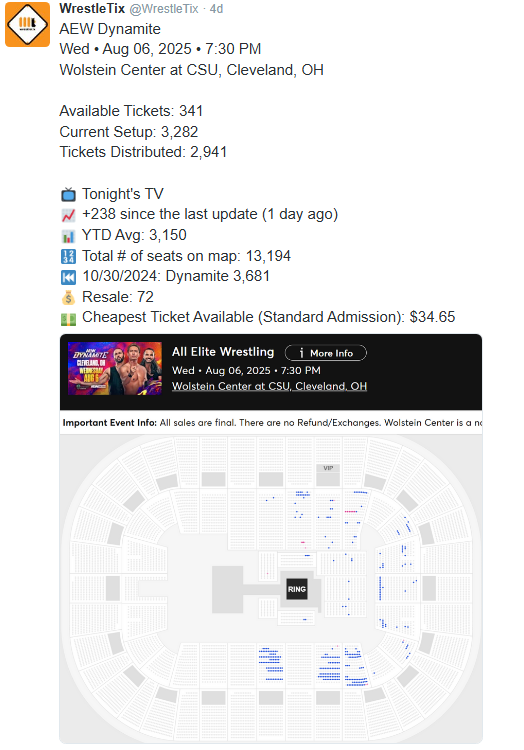Click the info icon in More Info
524x750 pixels.
click(x=301, y=353)
